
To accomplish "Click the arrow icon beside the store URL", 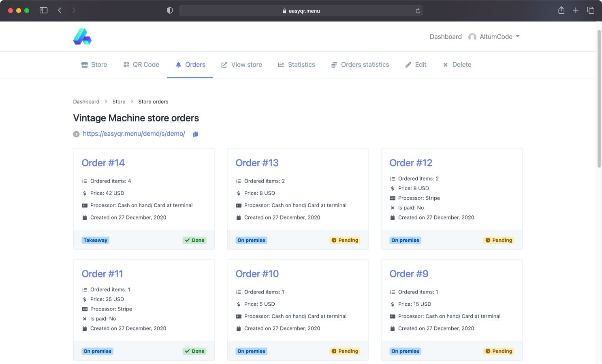I will tap(76, 134).
